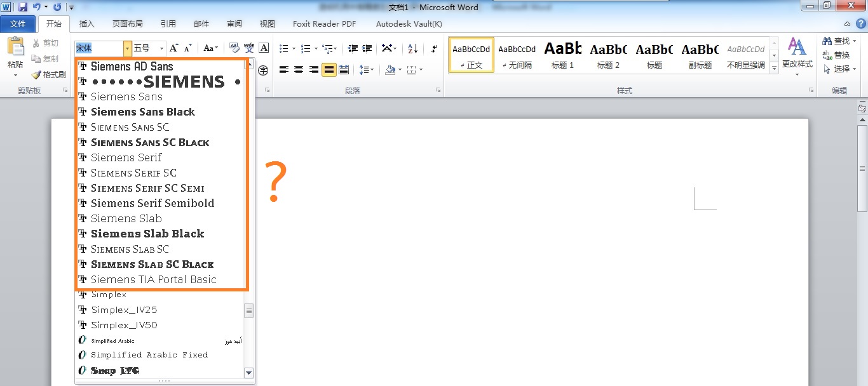This screenshot has height=386, width=868.
Task: Click font list scroll down arrow
Action: point(249,373)
